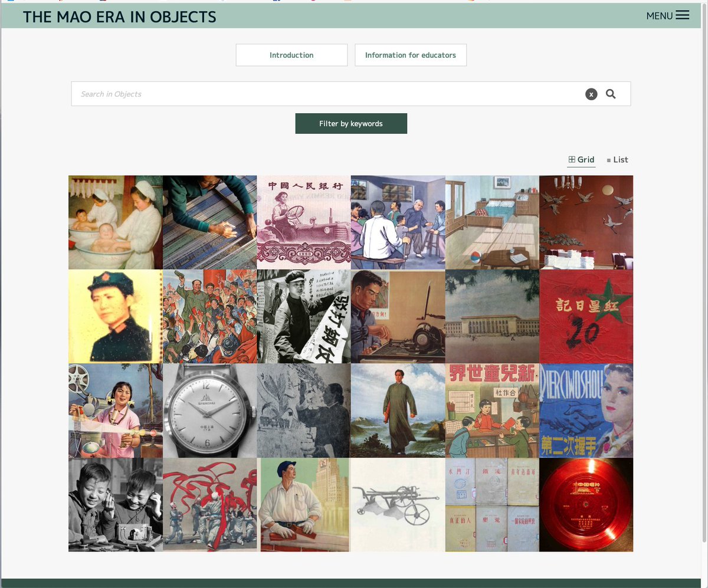This screenshot has height=588, width=708.
Task: Switch to Grid view
Action: pyautogui.click(x=581, y=160)
